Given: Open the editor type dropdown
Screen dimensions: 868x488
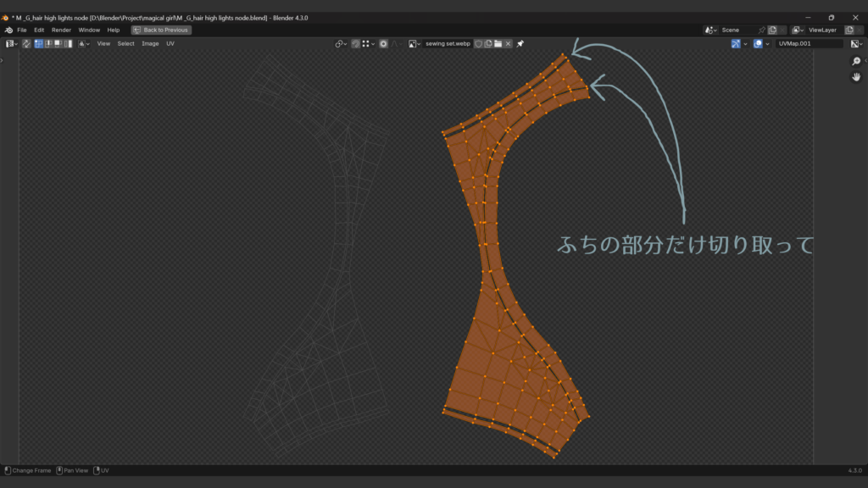Looking at the screenshot, I should click(12, 43).
